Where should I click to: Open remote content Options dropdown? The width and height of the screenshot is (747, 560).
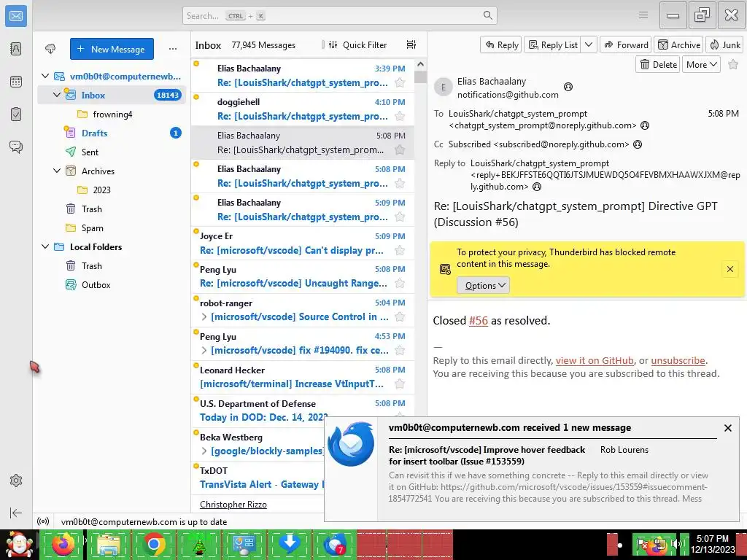point(483,285)
